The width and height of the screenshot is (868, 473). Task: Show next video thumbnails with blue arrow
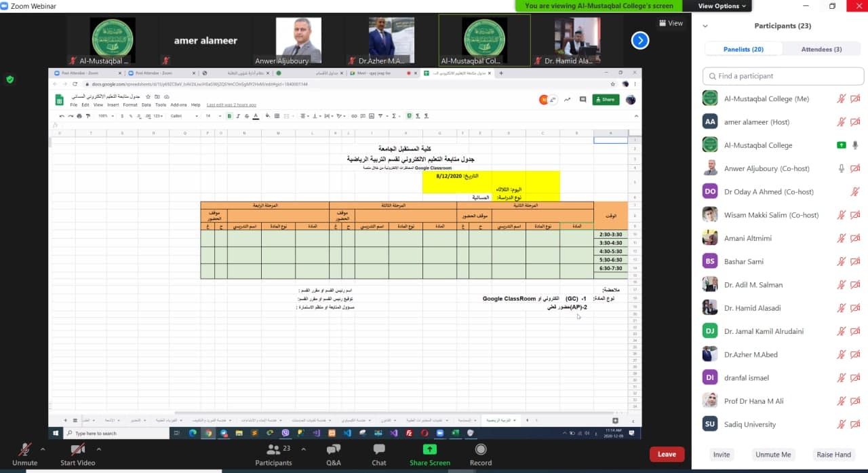640,41
